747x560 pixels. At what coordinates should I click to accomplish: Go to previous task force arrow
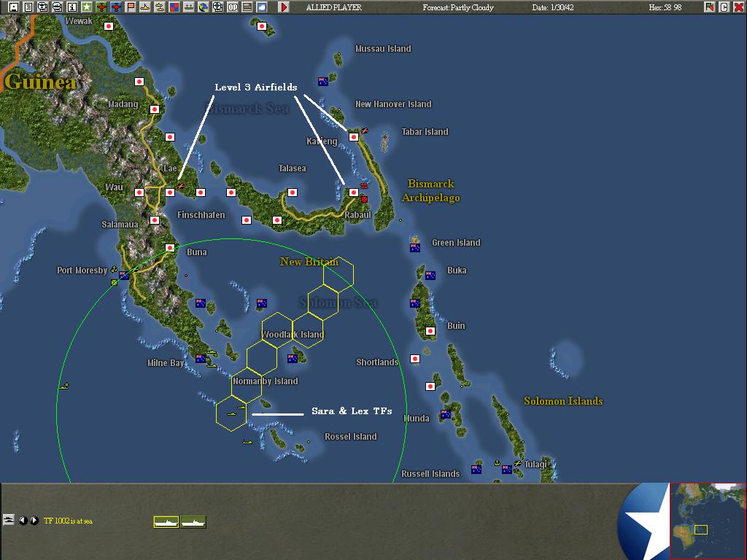point(23,521)
